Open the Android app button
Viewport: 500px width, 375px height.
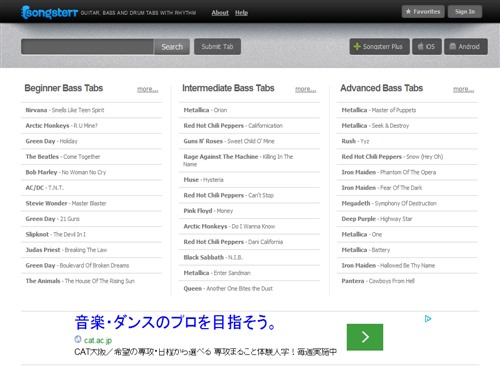point(466,47)
